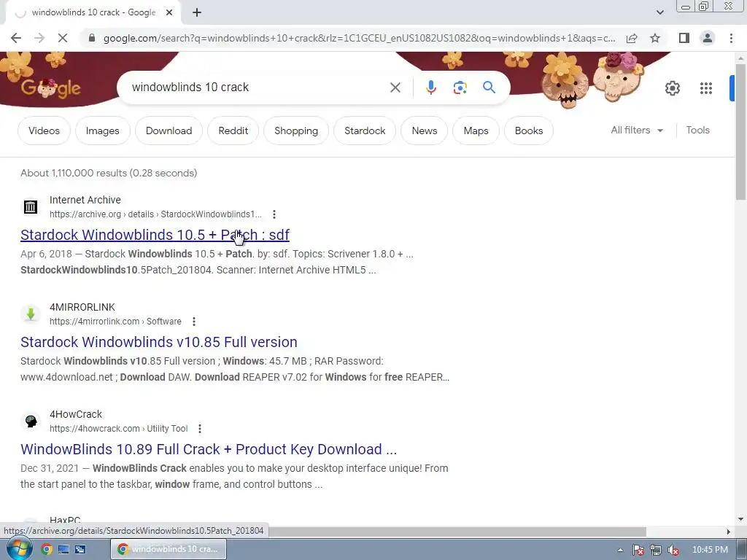
Task: Open WindowBlinds 10.89 Full Crack result
Action: [209, 449]
